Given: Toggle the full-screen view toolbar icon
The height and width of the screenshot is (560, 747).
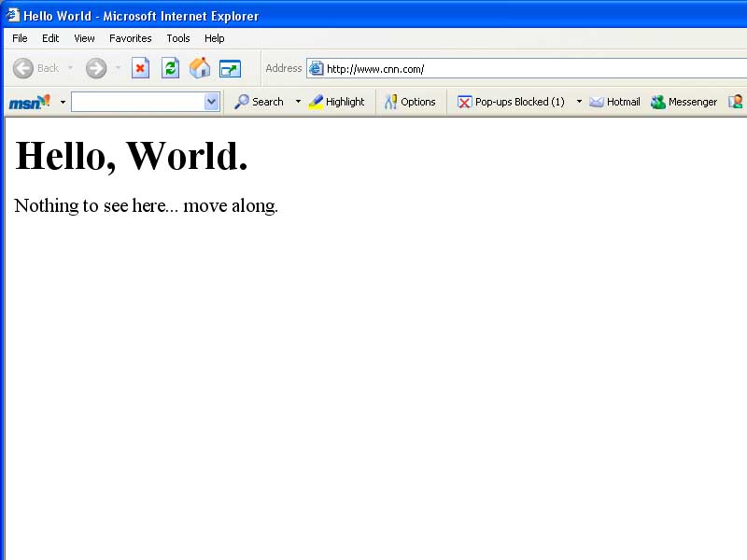Looking at the screenshot, I should coord(230,68).
